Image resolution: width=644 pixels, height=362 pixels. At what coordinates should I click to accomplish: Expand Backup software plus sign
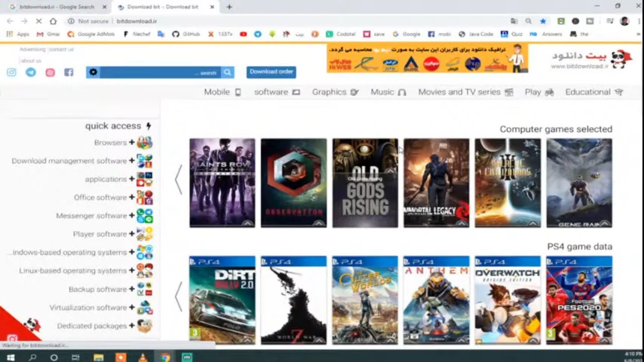[x=132, y=289]
